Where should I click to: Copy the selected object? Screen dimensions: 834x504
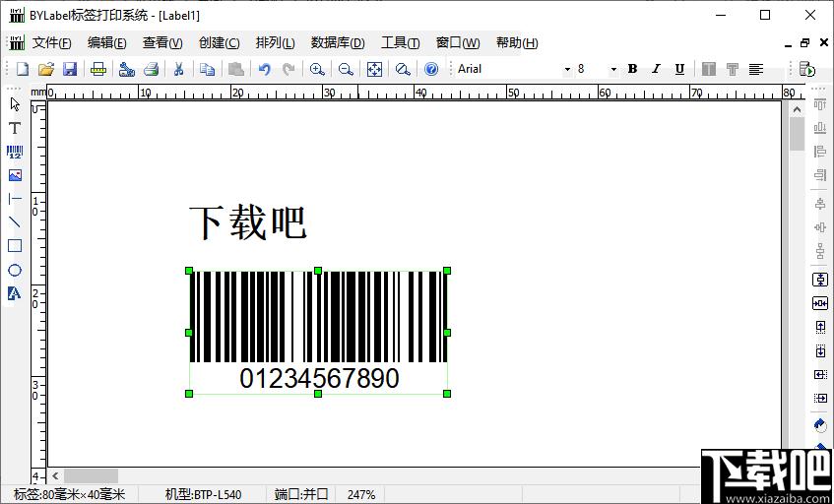click(x=207, y=69)
